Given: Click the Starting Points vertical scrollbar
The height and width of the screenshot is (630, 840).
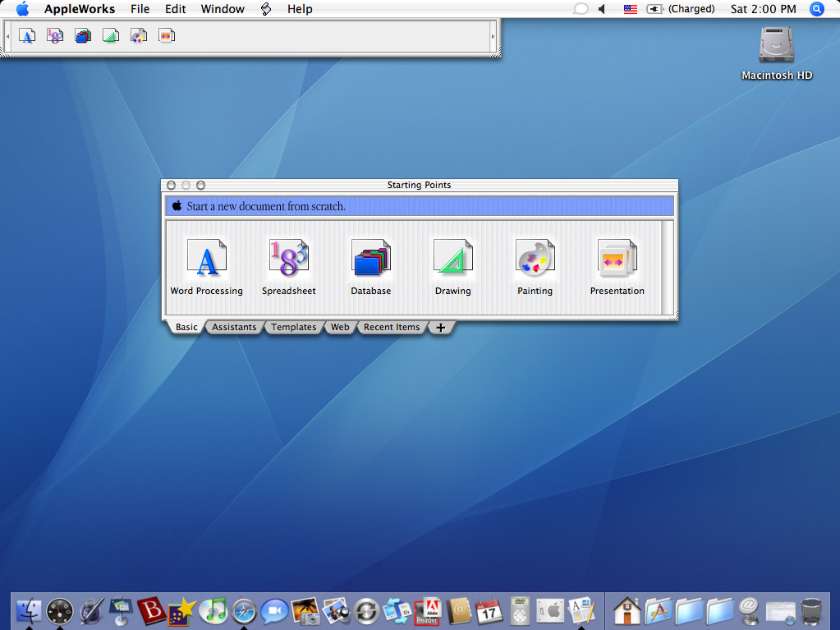Looking at the screenshot, I should click(x=667, y=267).
